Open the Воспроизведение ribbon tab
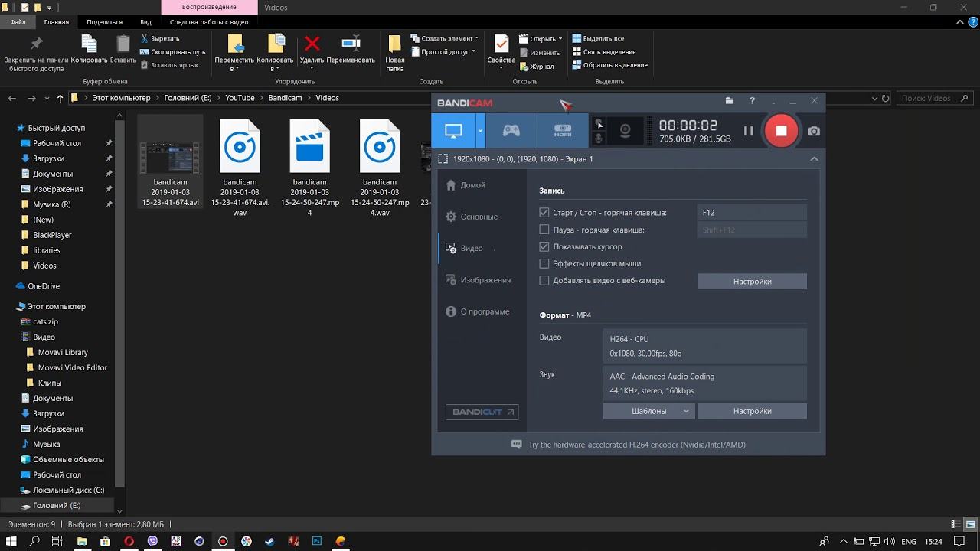This screenshot has height=551, width=980. coord(209,7)
